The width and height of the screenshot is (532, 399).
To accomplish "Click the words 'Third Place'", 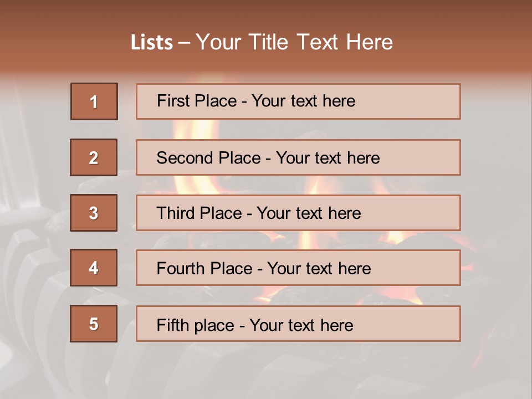I will [x=199, y=213].
